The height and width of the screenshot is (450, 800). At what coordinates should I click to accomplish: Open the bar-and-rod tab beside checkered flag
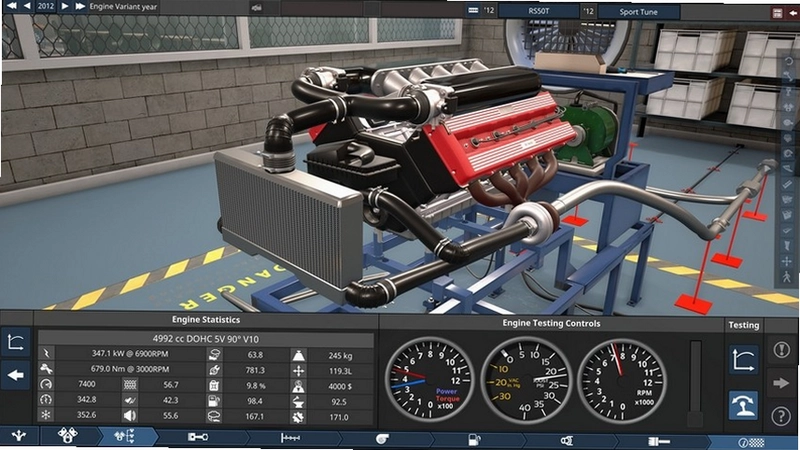coord(659,441)
